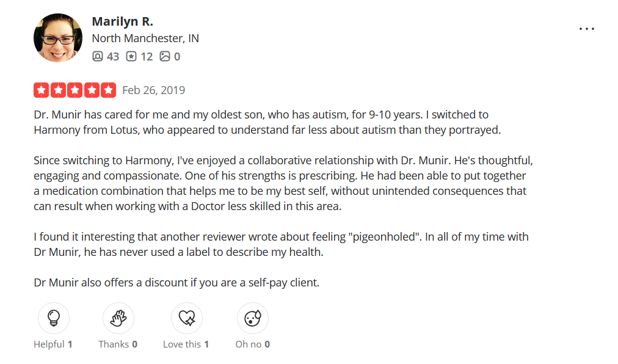Click the reviews star icon beside 12
The width and height of the screenshot is (618, 364).
(131, 56)
